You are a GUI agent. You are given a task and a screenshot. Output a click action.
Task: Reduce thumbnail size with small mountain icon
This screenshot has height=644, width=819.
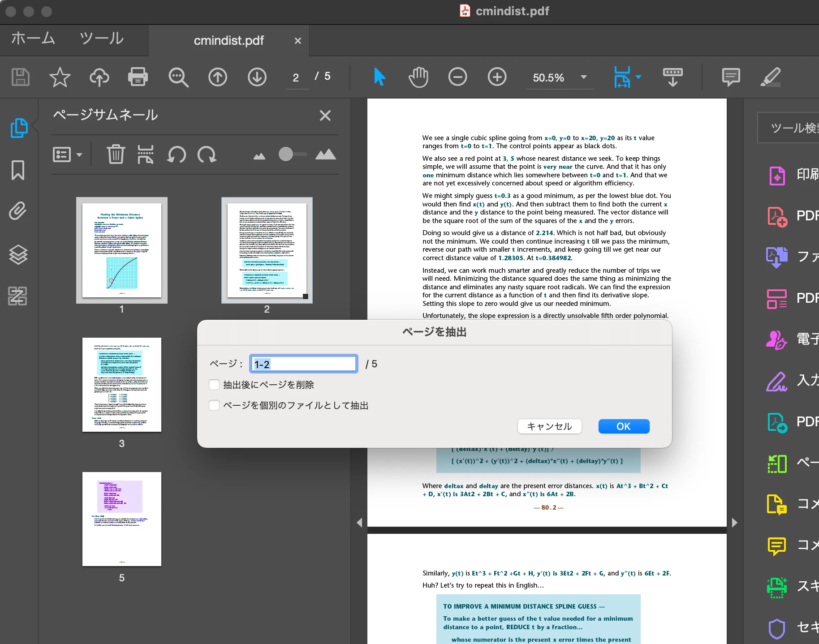tap(259, 156)
